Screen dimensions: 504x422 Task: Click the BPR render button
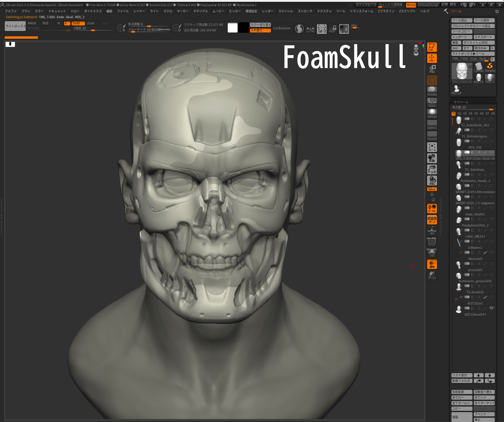click(x=344, y=29)
